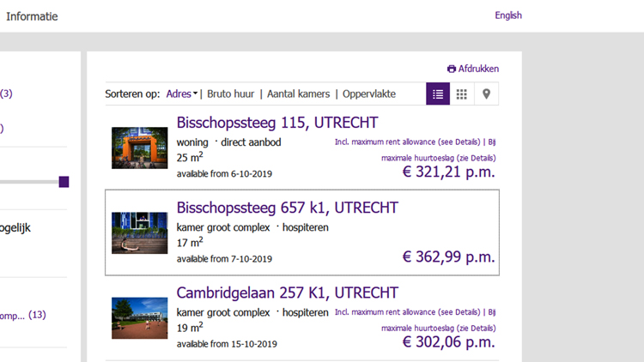Open Cambridgelaan 257 K1, UTRECHT listing

click(287, 293)
